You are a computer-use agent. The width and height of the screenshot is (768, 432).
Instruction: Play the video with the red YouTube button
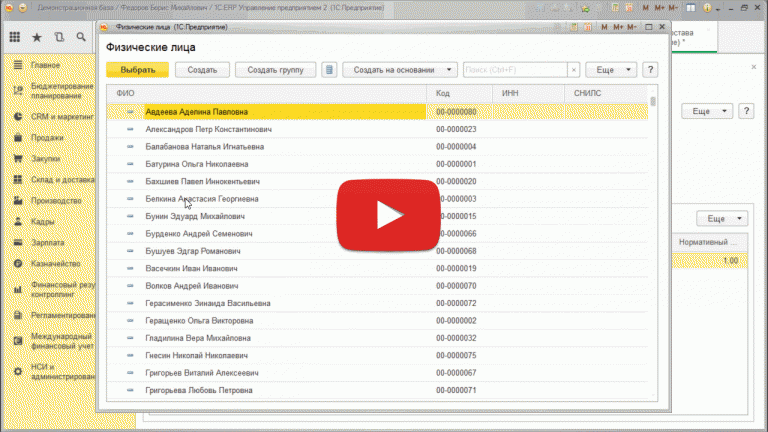[x=388, y=215]
